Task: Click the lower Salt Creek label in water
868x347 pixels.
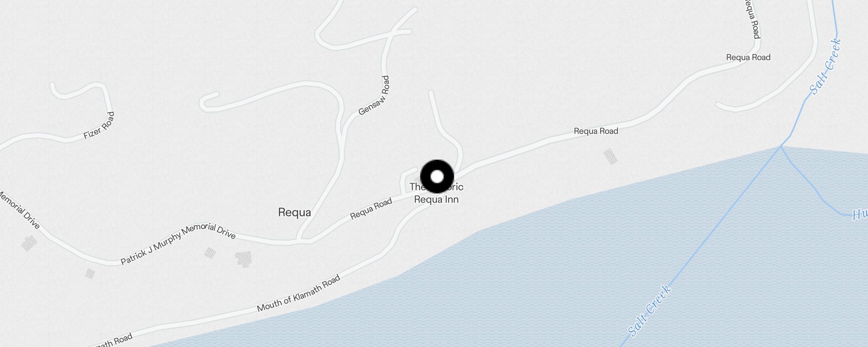Action: 650,310
